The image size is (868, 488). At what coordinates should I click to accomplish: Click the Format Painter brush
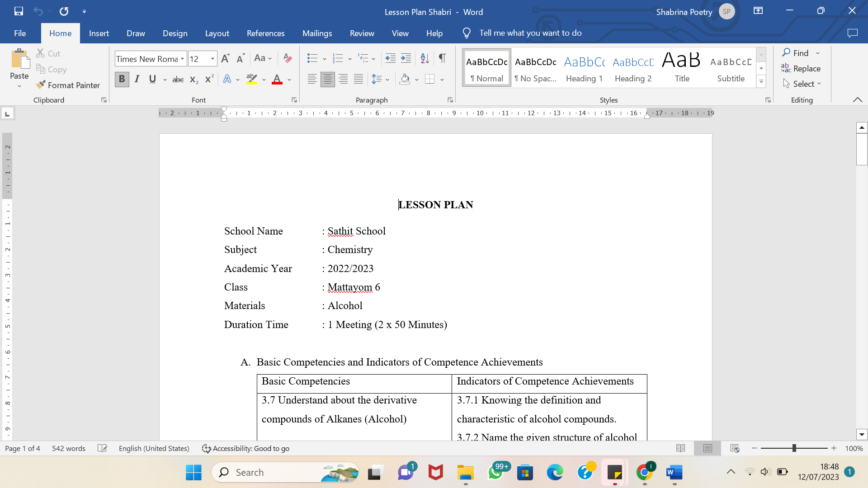click(41, 85)
